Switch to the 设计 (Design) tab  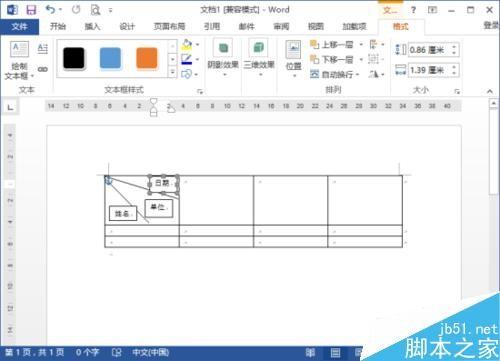[127, 26]
